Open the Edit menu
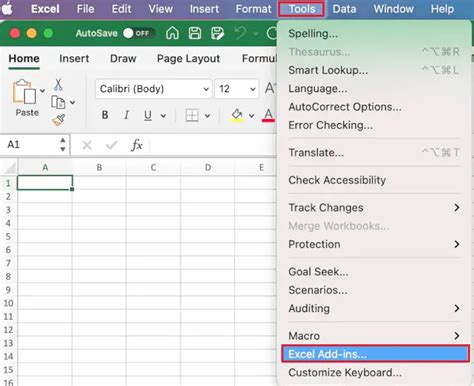The width and height of the screenshot is (474, 386). (x=121, y=9)
